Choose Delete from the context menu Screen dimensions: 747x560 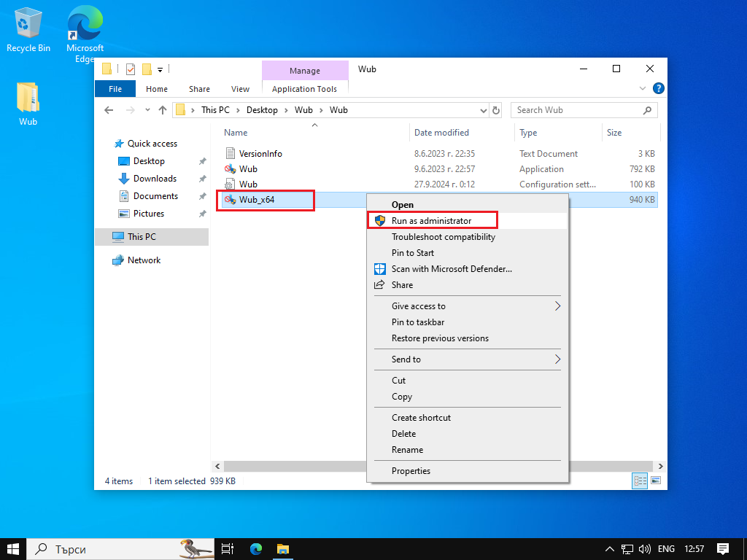(x=468, y=434)
